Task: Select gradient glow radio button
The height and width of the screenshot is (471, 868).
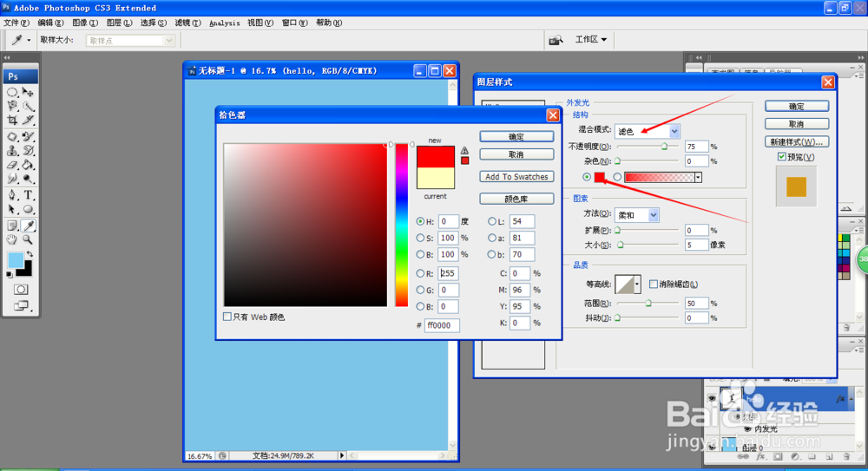Action: pyautogui.click(x=617, y=177)
